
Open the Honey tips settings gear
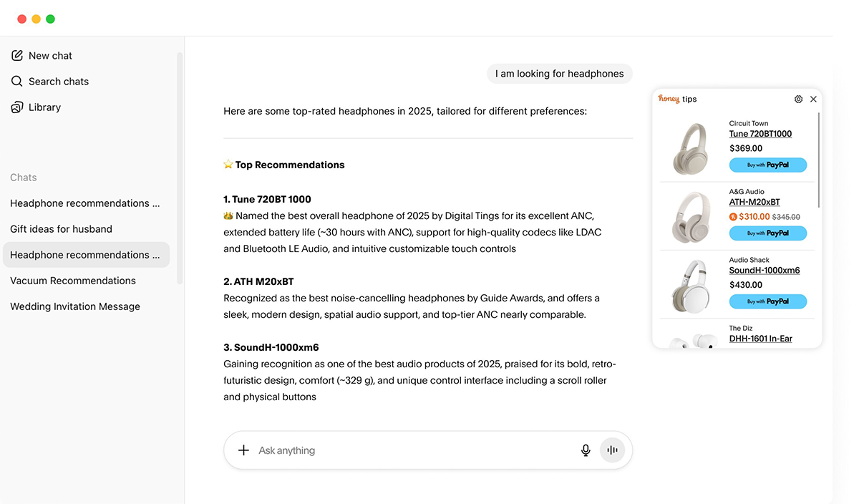pos(799,99)
